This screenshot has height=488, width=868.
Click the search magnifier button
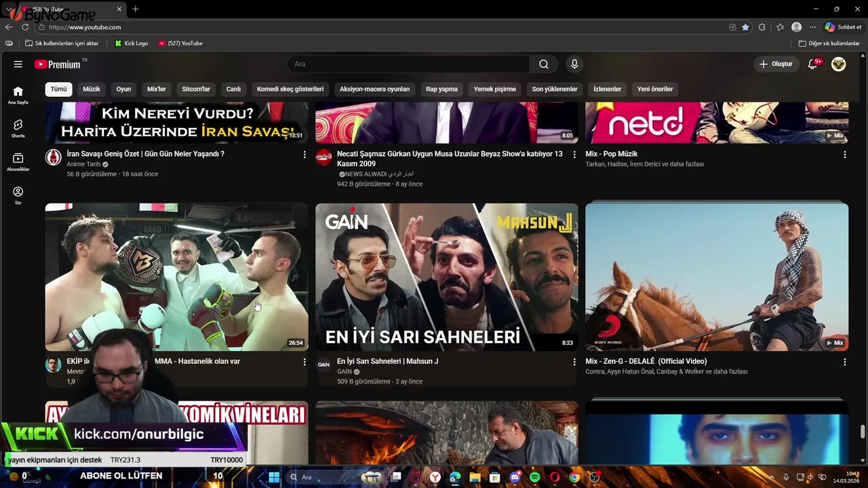(544, 64)
